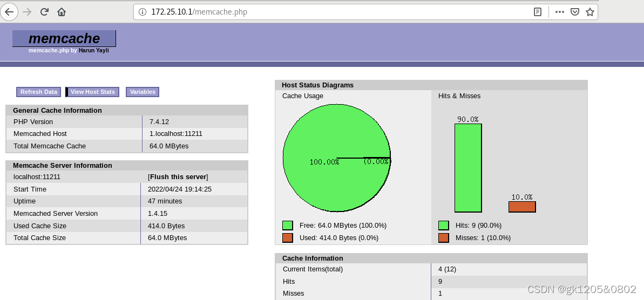This screenshot has width=644, height=300.
Task: Click orange Misses legend swatch
Action: (x=444, y=237)
